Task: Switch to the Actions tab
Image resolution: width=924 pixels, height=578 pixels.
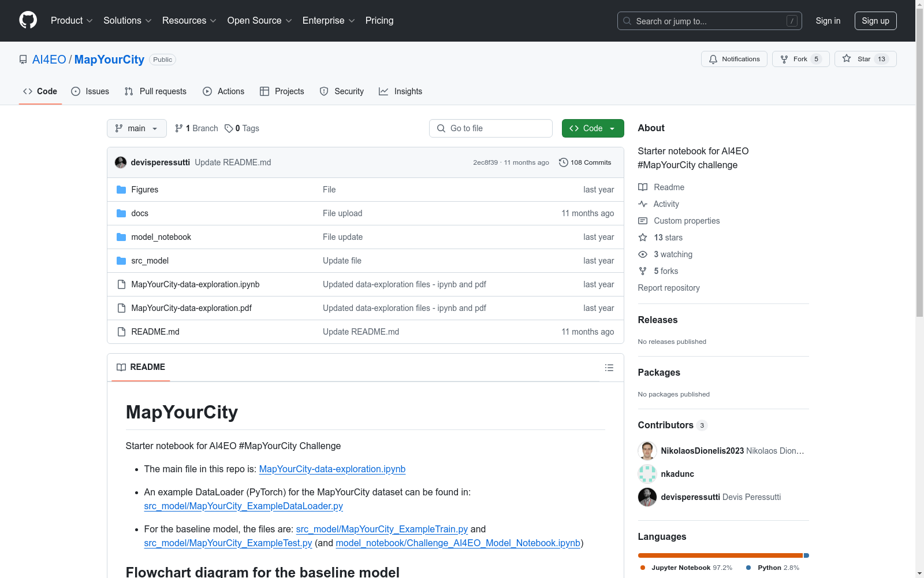Action: click(x=223, y=91)
